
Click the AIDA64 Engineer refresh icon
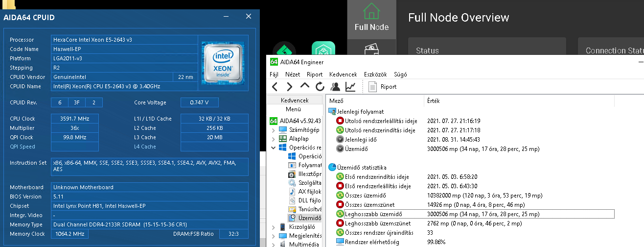(320, 87)
